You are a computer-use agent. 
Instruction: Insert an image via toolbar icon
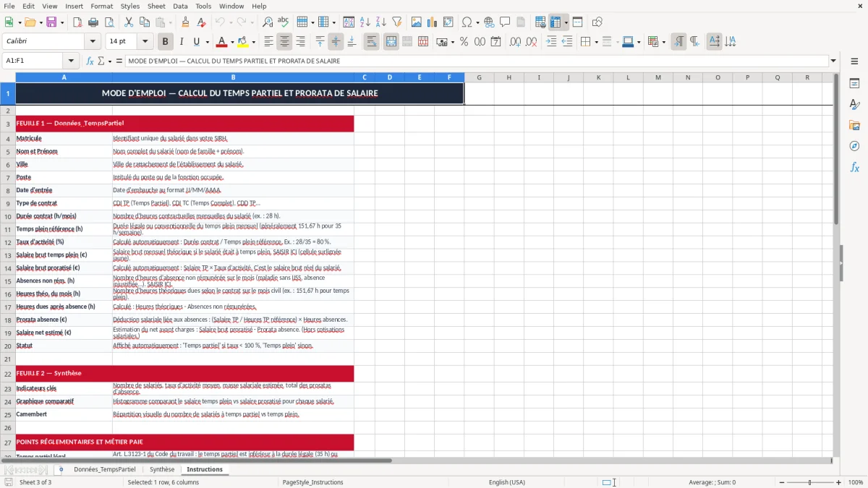coord(416,22)
